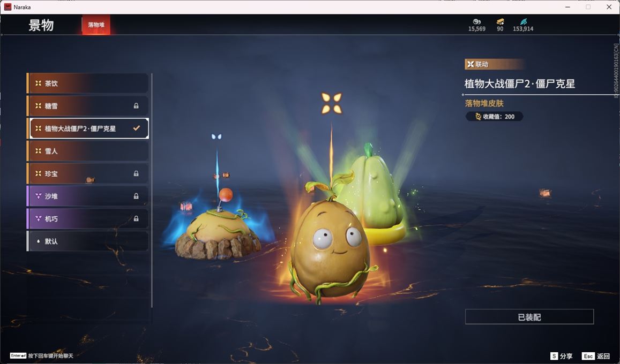
Task: Click the Enter key chat hint icon
Action: [18, 356]
